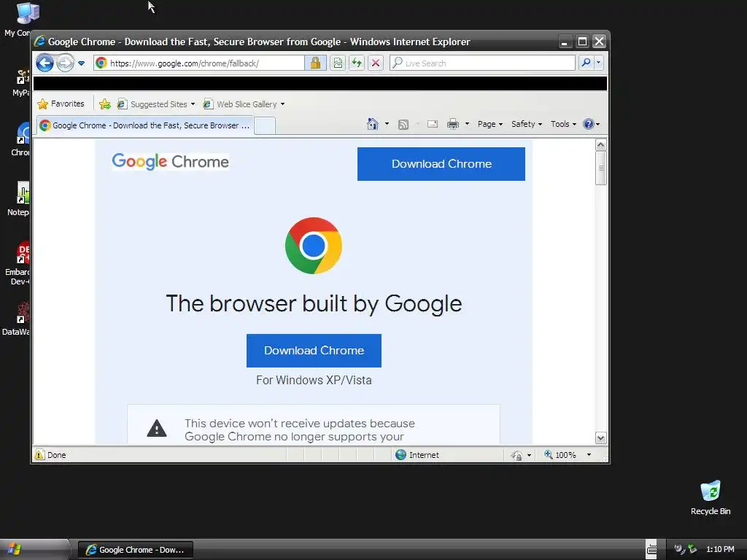
Task: Click the taskbar clock 1:10 PM
Action: (720, 549)
